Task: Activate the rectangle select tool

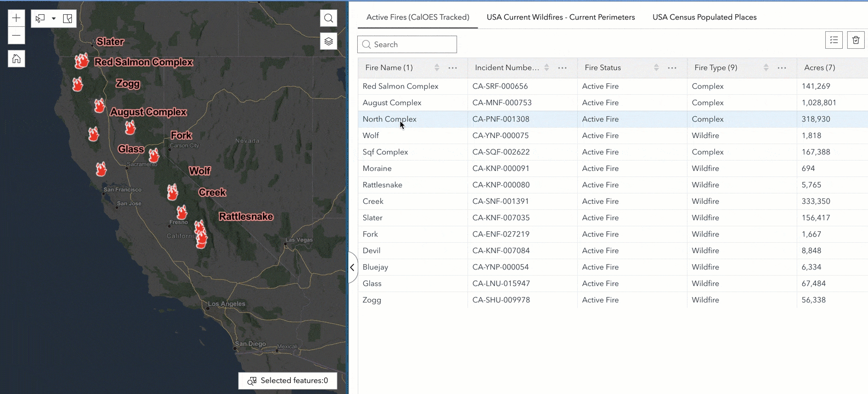Action: (x=40, y=19)
